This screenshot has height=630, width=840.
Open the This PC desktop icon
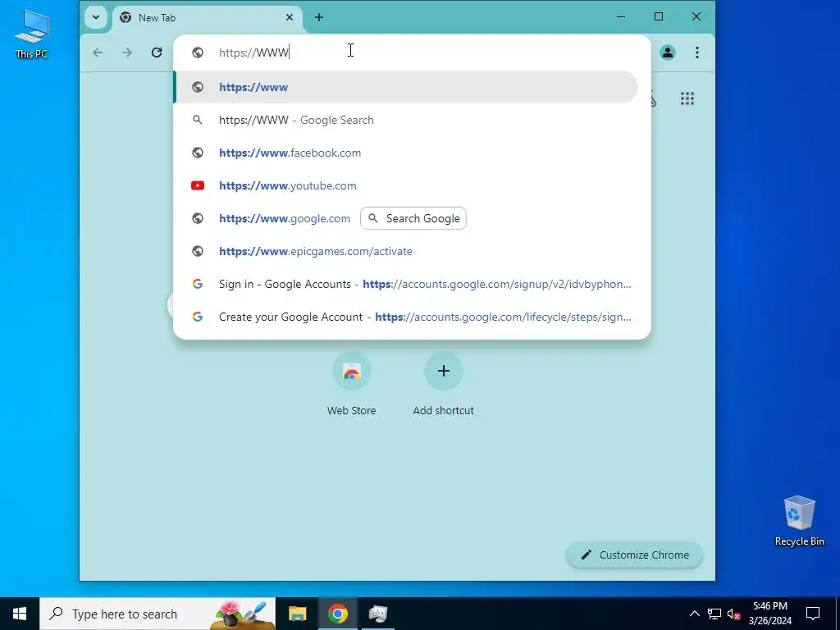(x=32, y=34)
